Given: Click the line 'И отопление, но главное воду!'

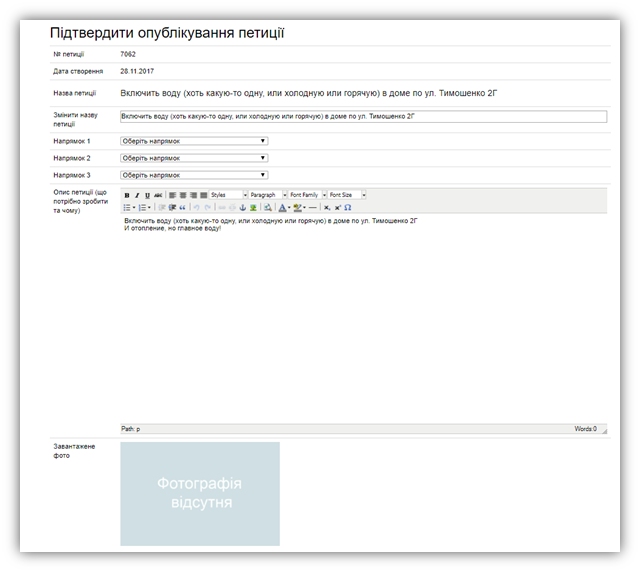Looking at the screenshot, I should (x=173, y=228).
